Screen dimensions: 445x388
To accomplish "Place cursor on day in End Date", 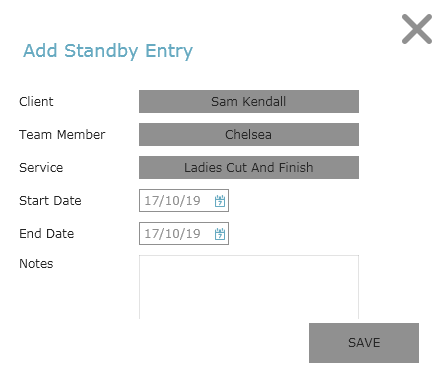I will (151, 234).
